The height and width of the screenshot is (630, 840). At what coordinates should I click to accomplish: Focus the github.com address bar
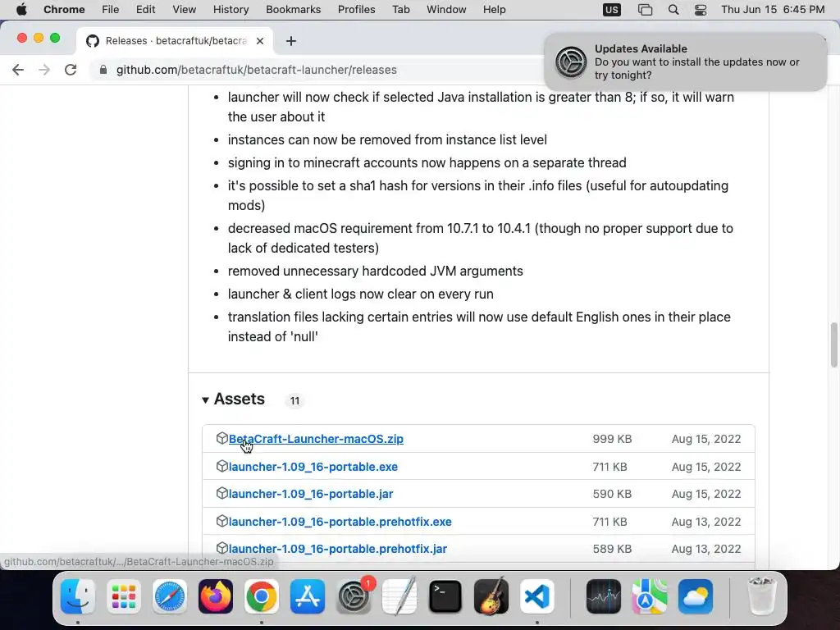point(257,70)
